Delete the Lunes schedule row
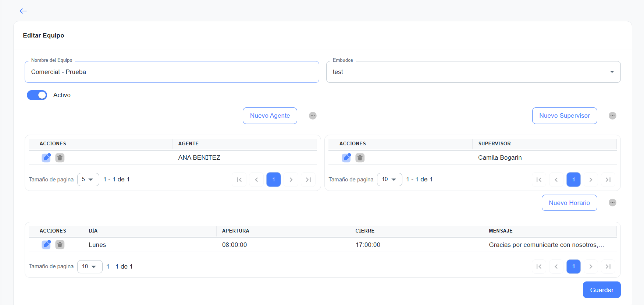The height and width of the screenshot is (305, 644). (x=60, y=245)
